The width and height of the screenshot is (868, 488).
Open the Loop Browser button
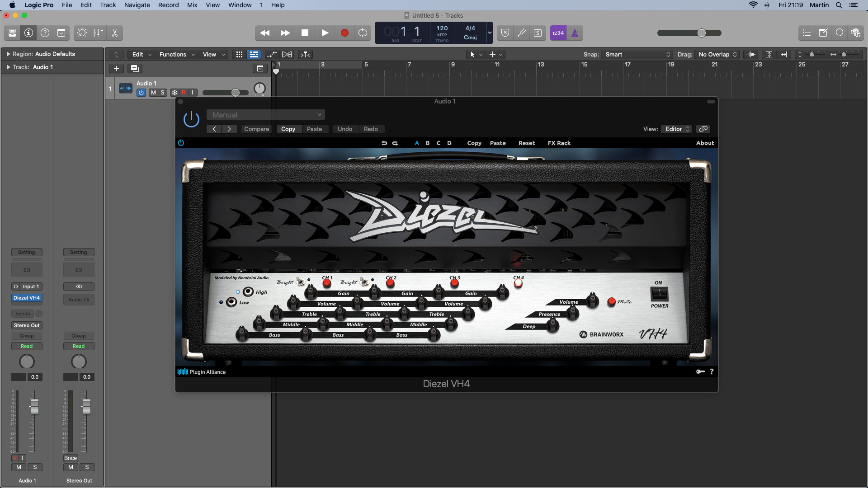(840, 33)
